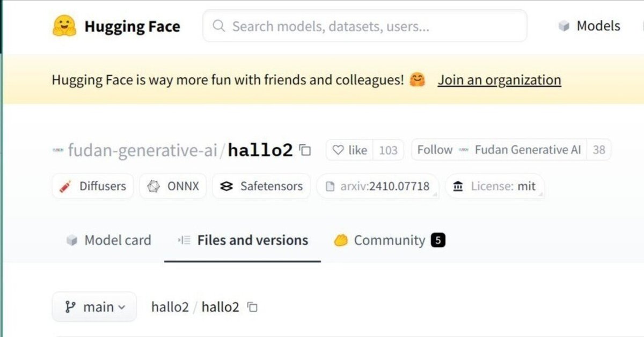Select the Safetensors tag
644x337 pixels.
[x=261, y=186]
